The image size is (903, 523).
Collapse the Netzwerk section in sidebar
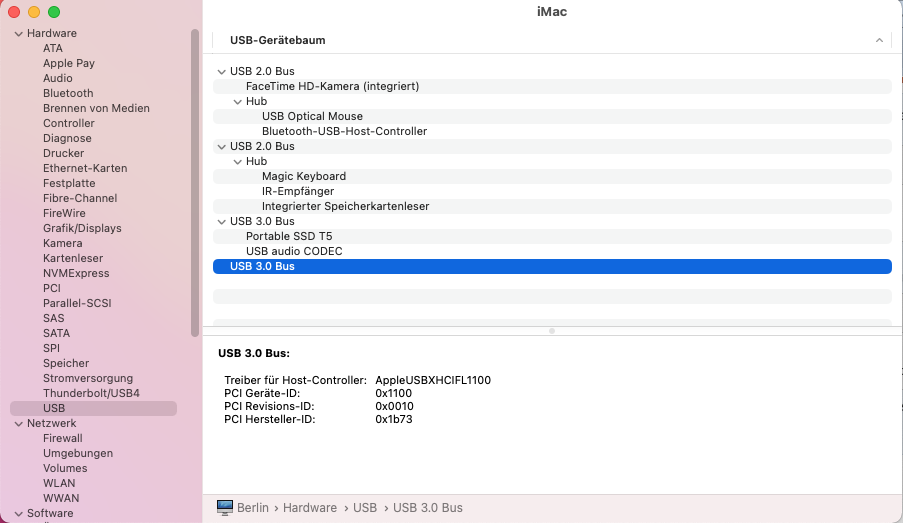[x=18, y=423]
